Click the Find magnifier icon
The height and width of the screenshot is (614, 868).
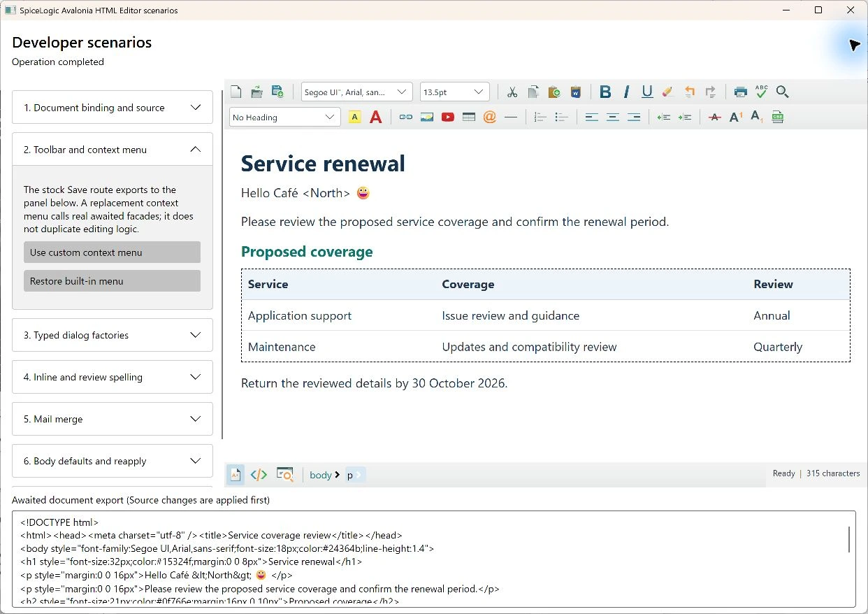783,92
